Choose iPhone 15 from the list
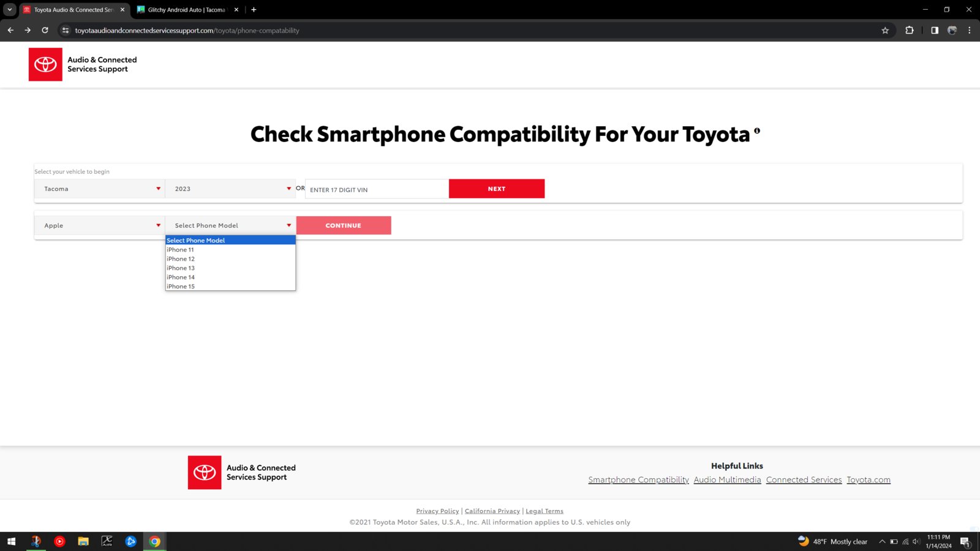 (x=230, y=286)
